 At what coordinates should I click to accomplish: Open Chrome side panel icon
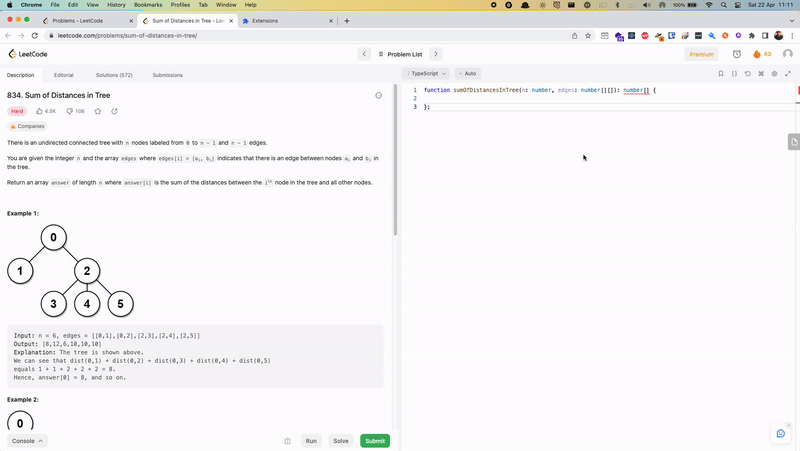[x=765, y=35]
